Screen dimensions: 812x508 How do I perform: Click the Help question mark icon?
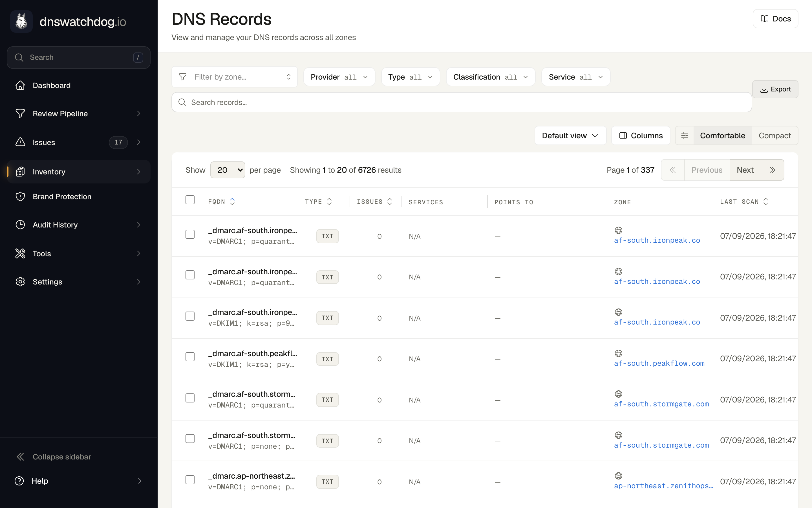coord(19,481)
